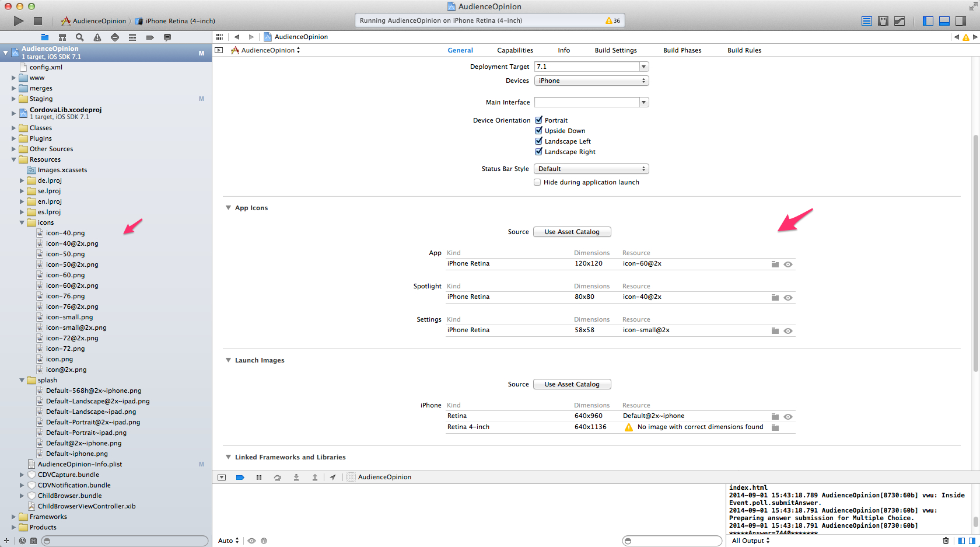The image size is (980, 547).
Task: Toggle breakpoints in debug bar
Action: pos(240,478)
